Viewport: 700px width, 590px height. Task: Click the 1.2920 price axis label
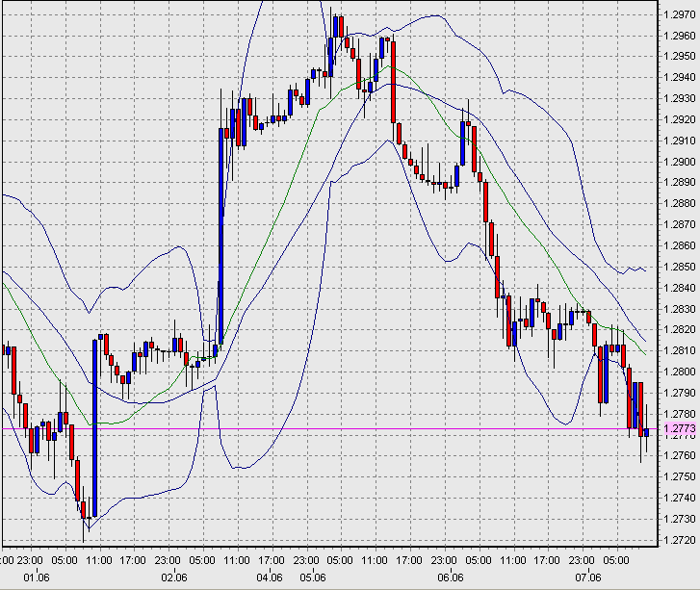click(680, 119)
